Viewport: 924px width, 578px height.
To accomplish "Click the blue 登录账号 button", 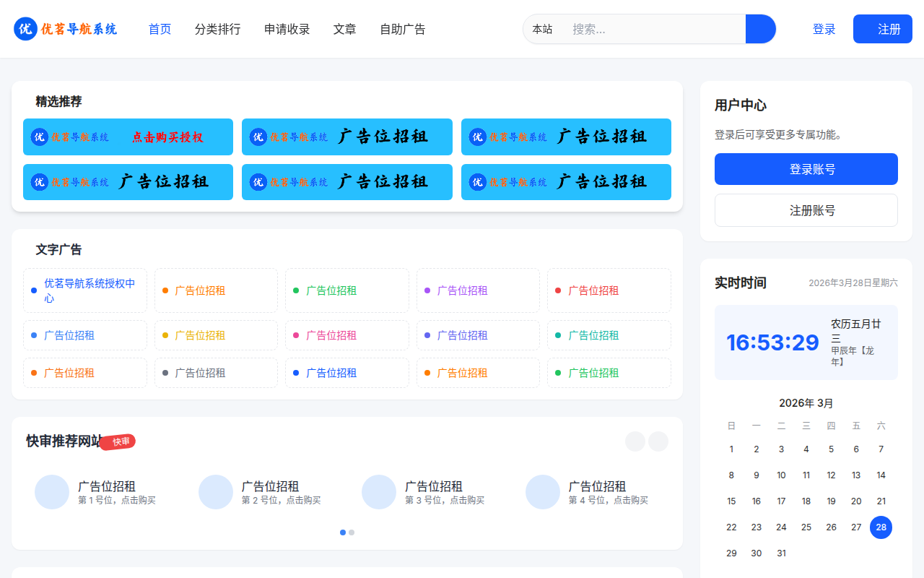I will [x=806, y=168].
